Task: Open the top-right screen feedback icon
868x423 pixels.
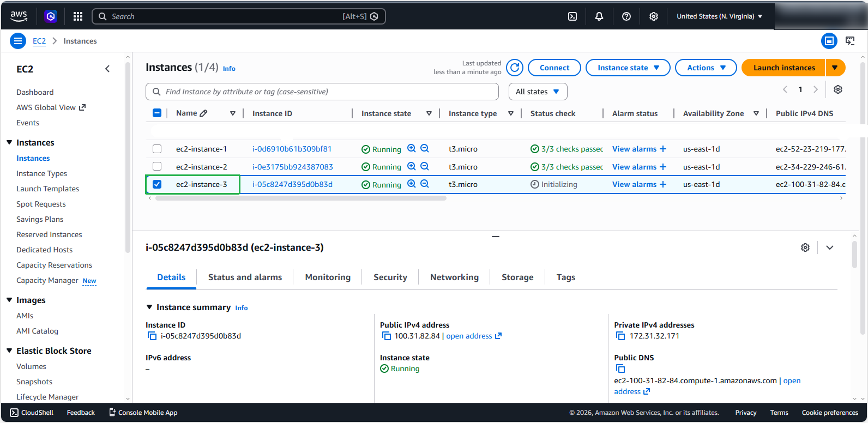Action: [850, 41]
